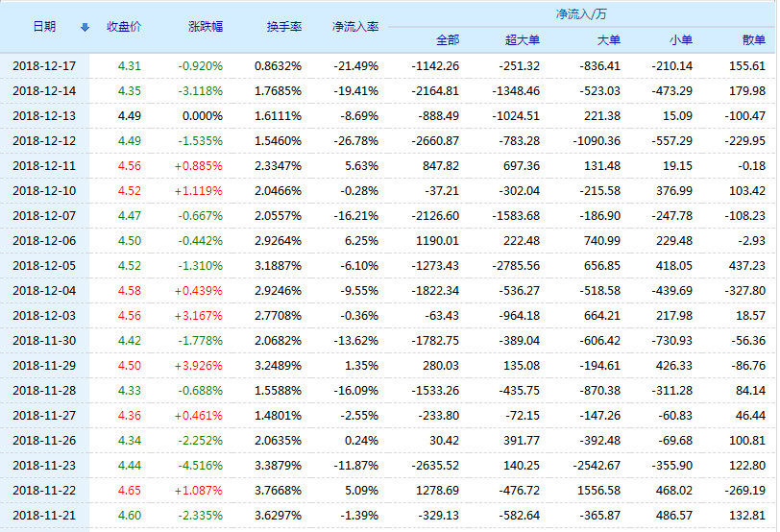This screenshot has width=780, height=532.
Task: Sort by 收盘价 column header
Action: tap(124, 26)
